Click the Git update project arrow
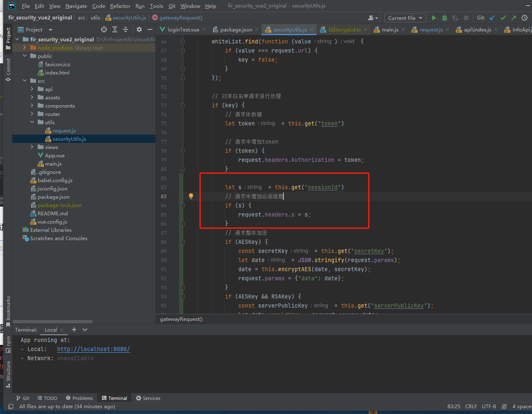Image resolution: width=532 pixels, height=414 pixels. tap(492, 18)
